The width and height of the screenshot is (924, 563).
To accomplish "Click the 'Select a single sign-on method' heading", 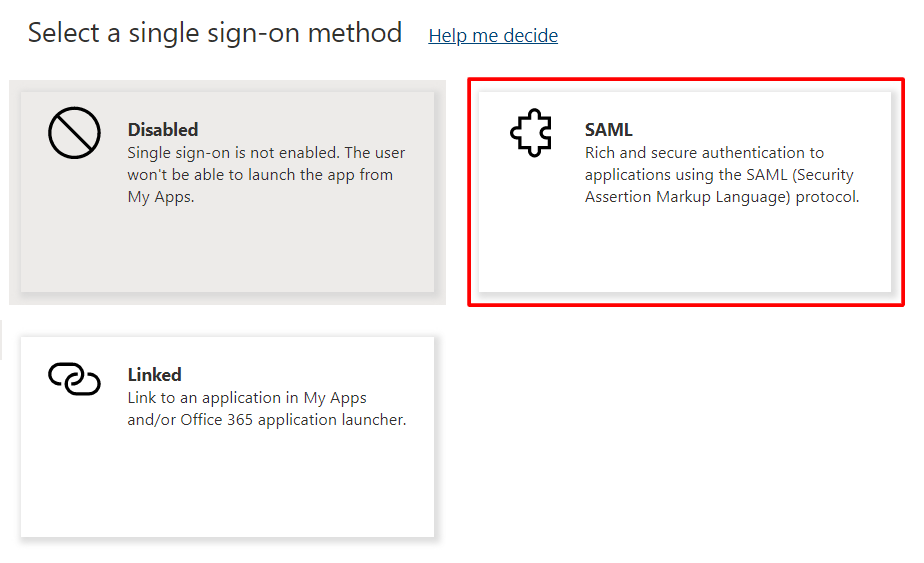I will click(215, 33).
